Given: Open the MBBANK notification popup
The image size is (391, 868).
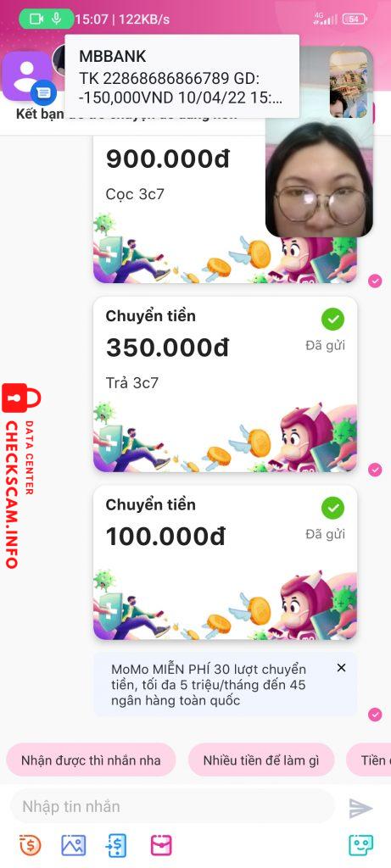Looking at the screenshot, I should point(182,76).
